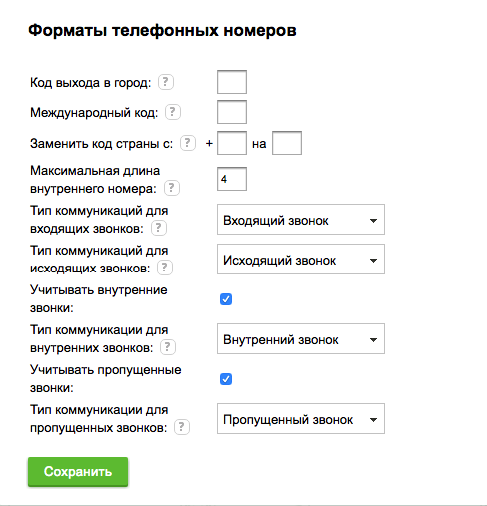
Task: Click replacement code field after на
Action: click(x=287, y=143)
